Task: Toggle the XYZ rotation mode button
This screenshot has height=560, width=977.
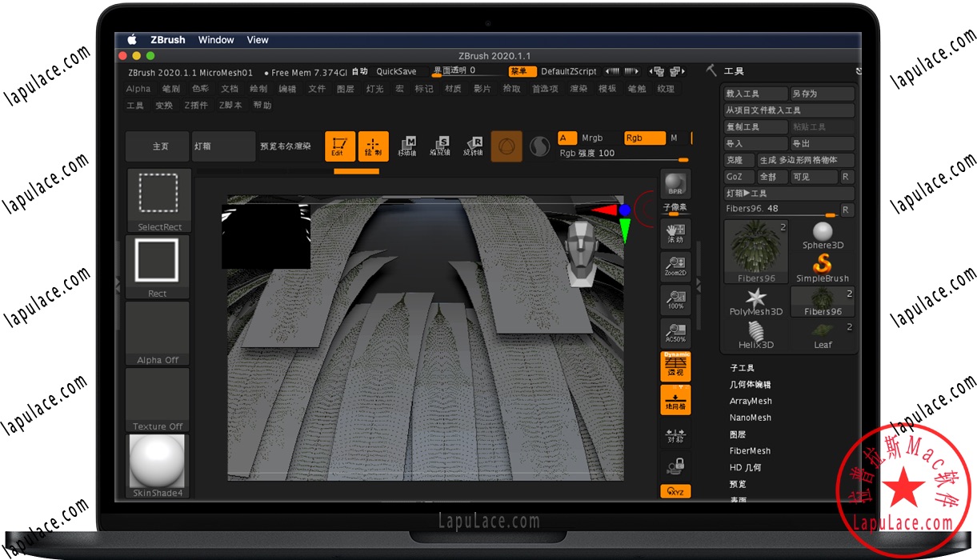Action: (675, 491)
